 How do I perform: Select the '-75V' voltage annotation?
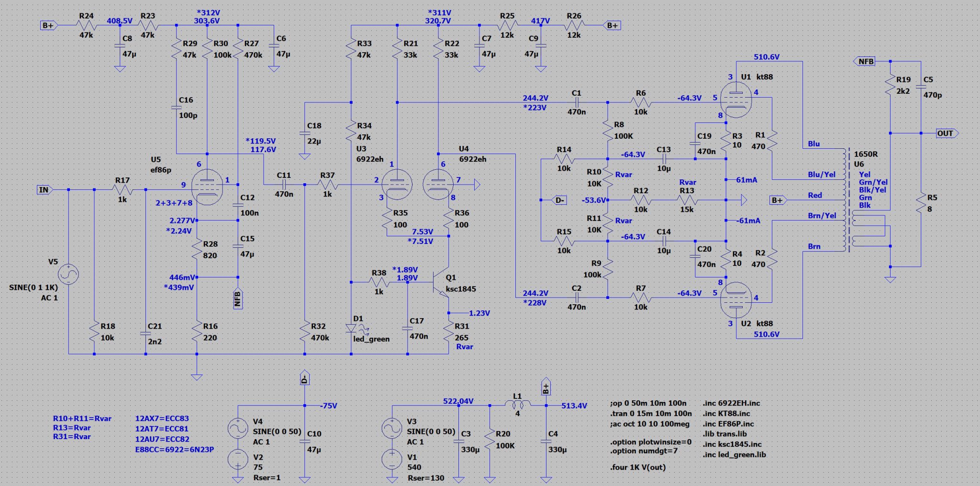coord(329,406)
